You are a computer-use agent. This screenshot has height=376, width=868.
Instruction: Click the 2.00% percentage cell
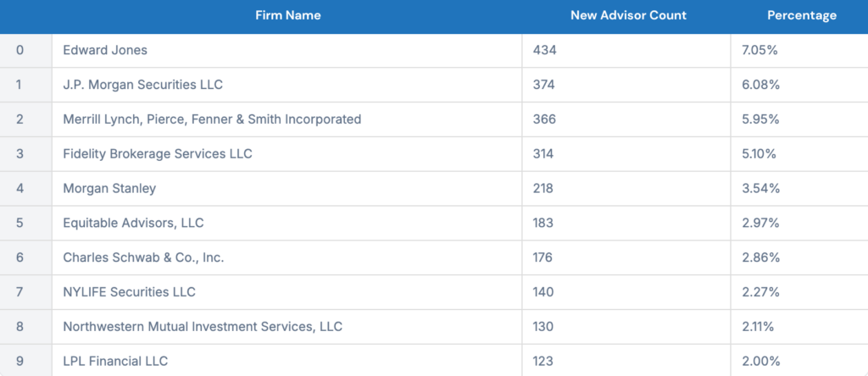coord(799,361)
